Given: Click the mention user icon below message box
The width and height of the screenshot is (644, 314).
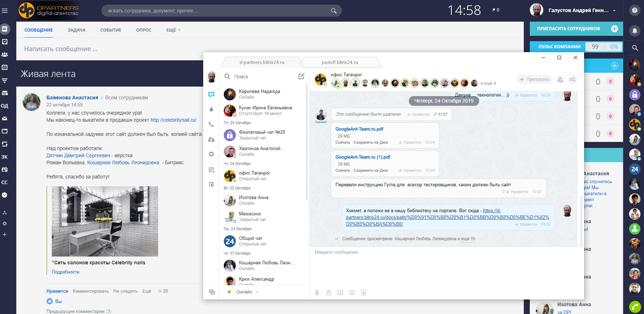Looking at the screenshot, I should [329, 293].
